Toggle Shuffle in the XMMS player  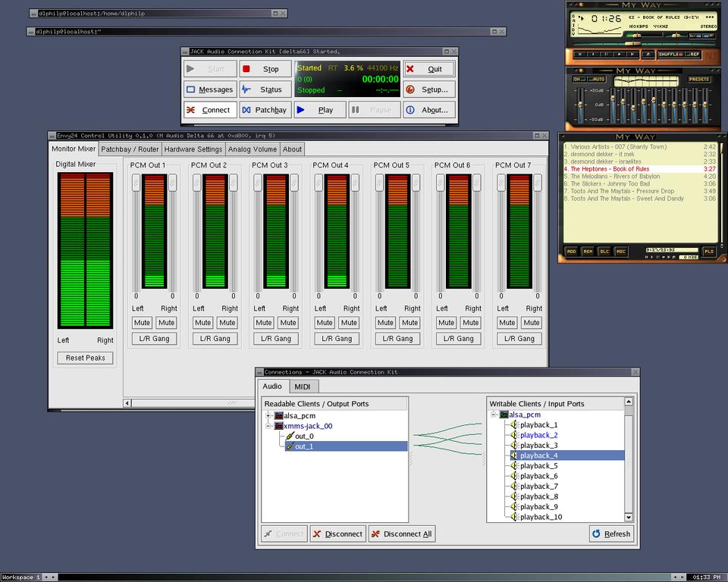pos(668,55)
